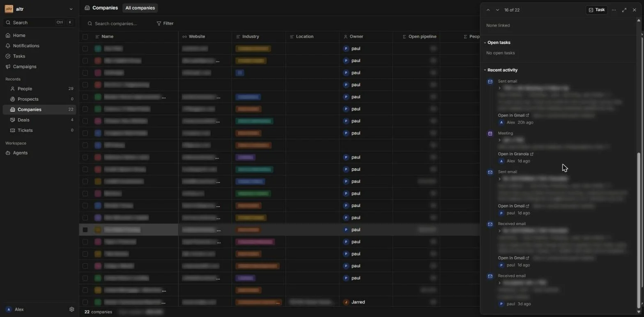The width and height of the screenshot is (644, 317).
Task: Close the record detail panel
Action: [x=634, y=10]
